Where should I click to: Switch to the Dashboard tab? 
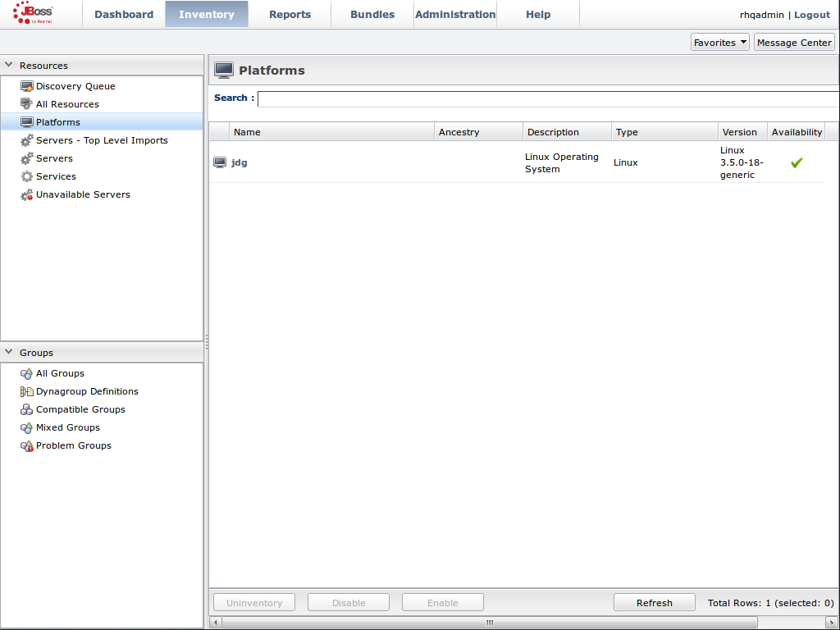pyautogui.click(x=124, y=14)
